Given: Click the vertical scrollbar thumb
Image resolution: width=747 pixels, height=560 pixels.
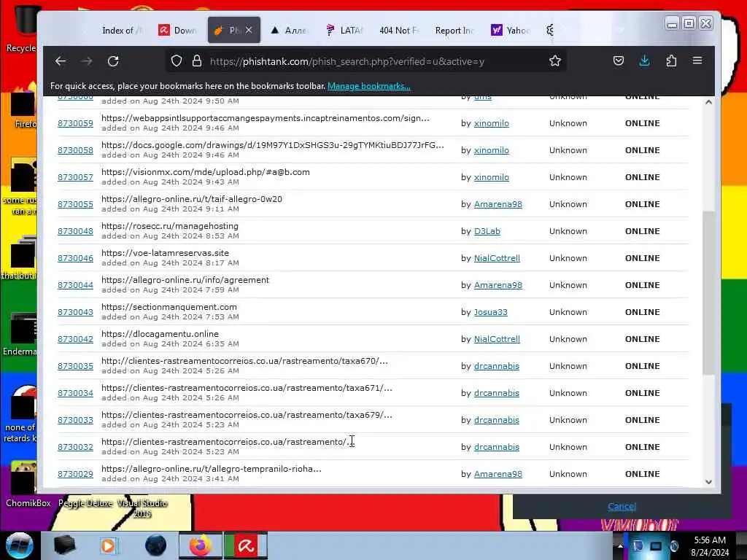Looking at the screenshot, I should tap(708, 293).
